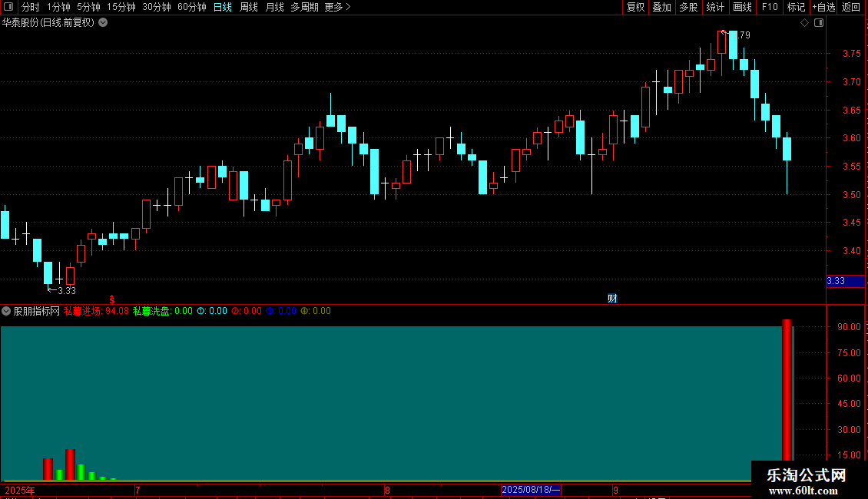Image resolution: width=868 pixels, height=499 pixels.
Task: Click the 90.00 indicator axis label
Action: coord(849,327)
